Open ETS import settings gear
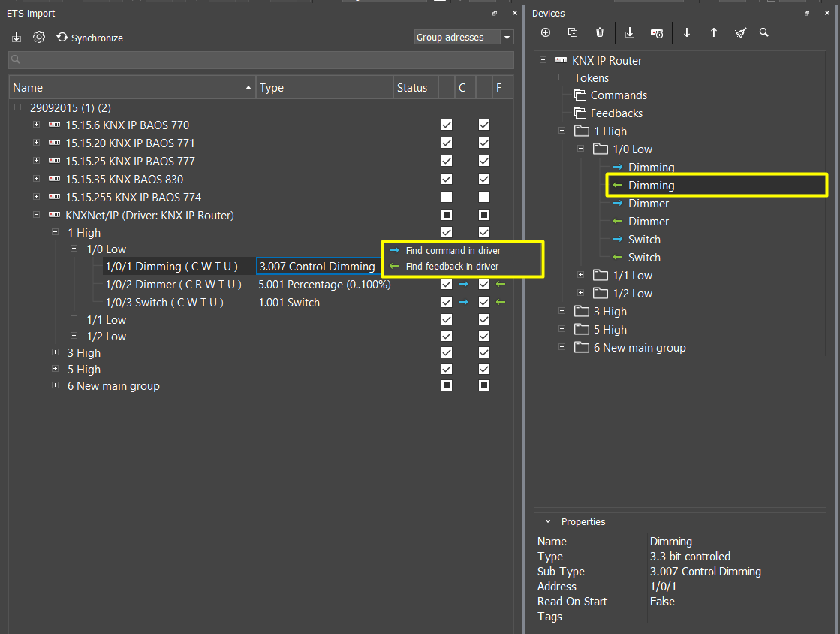This screenshot has width=840, height=634. click(39, 37)
